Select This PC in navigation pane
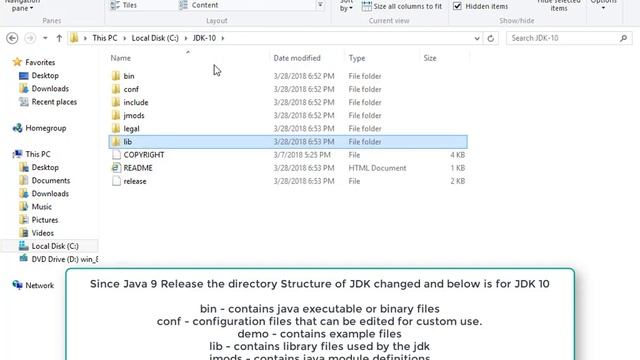Viewport: 640px width, 360px height. 38,154
